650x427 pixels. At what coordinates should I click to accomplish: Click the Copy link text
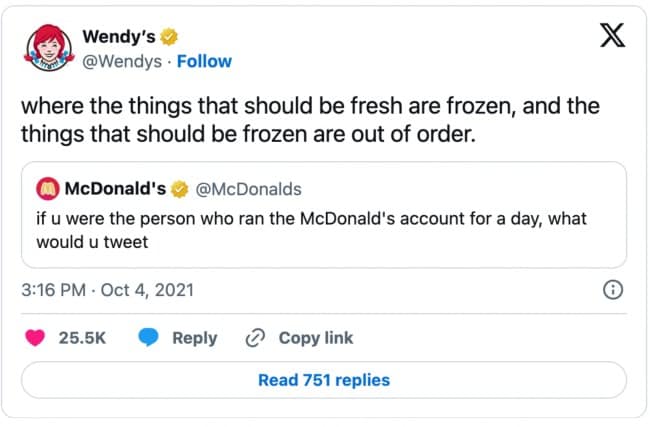pos(315,338)
